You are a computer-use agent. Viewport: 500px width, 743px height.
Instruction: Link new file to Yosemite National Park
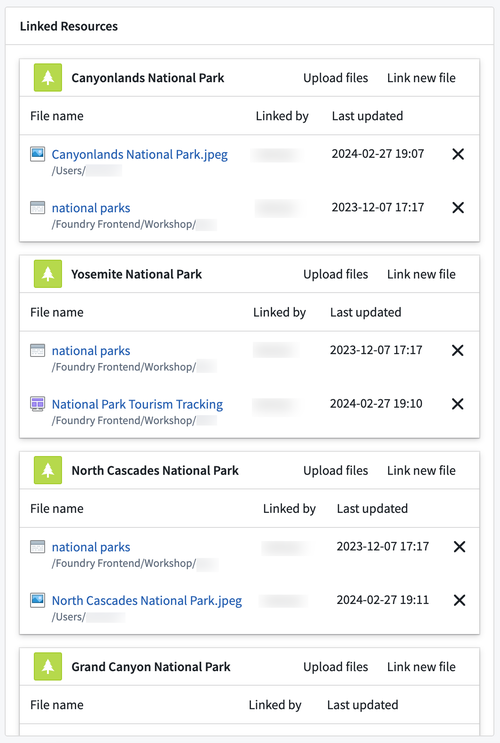[x=421, y=274]
